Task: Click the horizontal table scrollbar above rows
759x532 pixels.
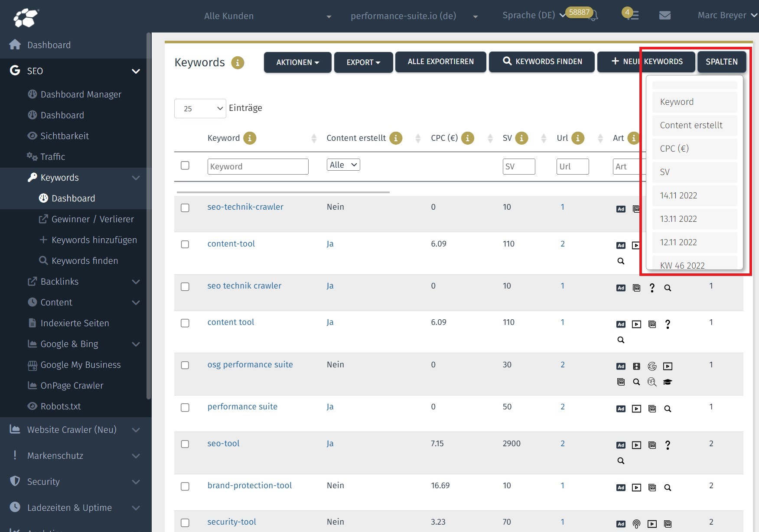Action: (283, 192)
